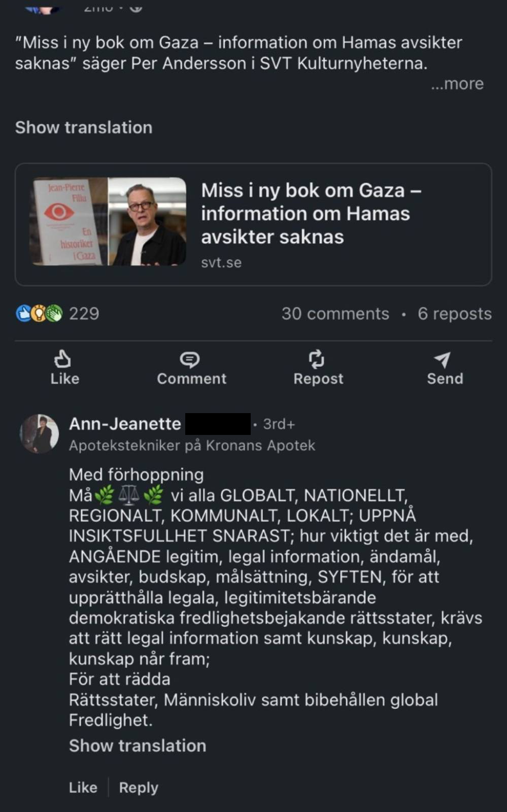Tap the 'Apotekstekniker på Kronans Apotek' headline
This screenshot has height=812, width=507.
click(x=192, y=446)
